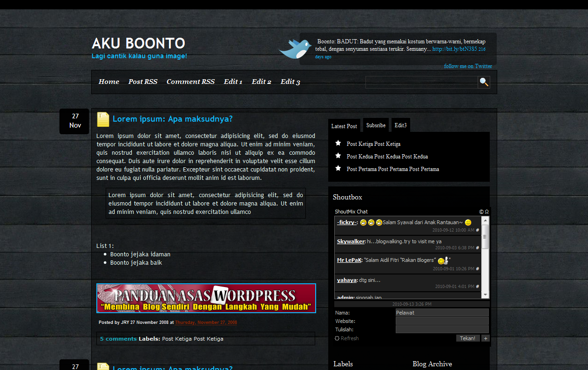Click list item Boonto jejaka baik
Image resolution: width=588 pixels, height=370 pixels.
pos(136,263)
